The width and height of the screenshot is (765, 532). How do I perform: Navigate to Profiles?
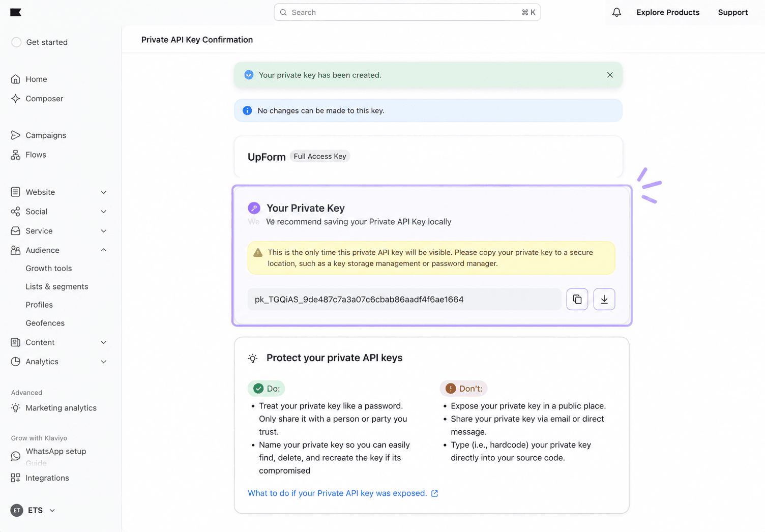[x=39, y=305]
